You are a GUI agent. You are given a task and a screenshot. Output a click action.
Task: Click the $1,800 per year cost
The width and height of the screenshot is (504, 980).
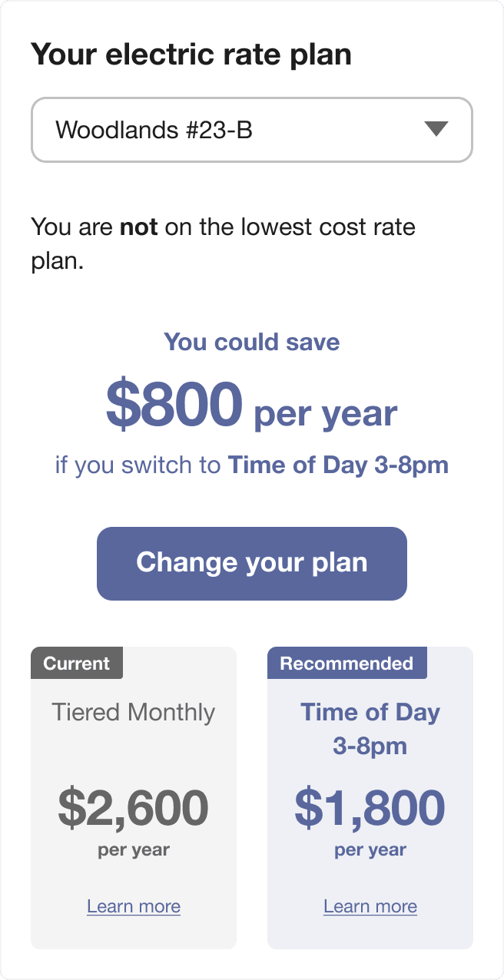(370, 806)
